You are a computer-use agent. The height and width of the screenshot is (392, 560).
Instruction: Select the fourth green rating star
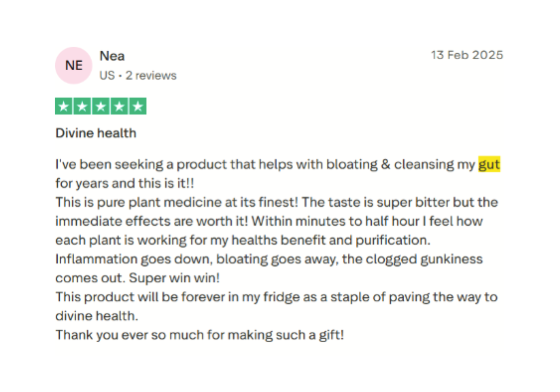coord(119,106)
